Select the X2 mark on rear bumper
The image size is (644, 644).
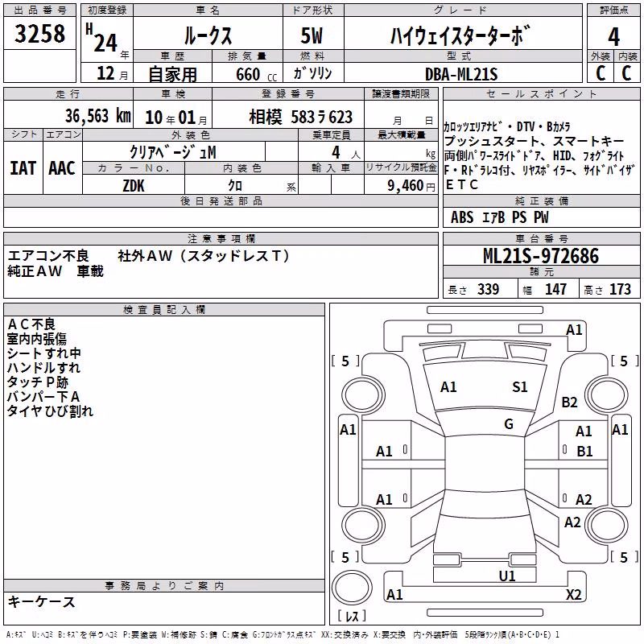(573, 594)
